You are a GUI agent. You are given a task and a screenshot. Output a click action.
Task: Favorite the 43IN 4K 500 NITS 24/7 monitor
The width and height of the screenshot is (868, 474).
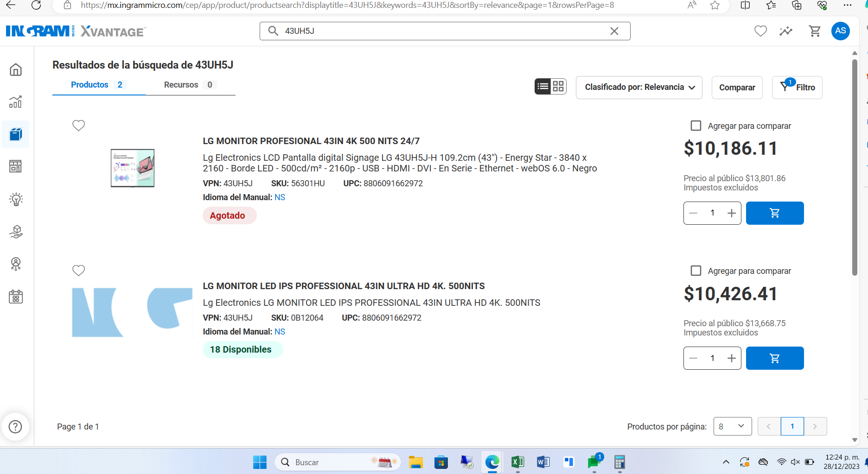pyautogui.click(x=79, y=126)
